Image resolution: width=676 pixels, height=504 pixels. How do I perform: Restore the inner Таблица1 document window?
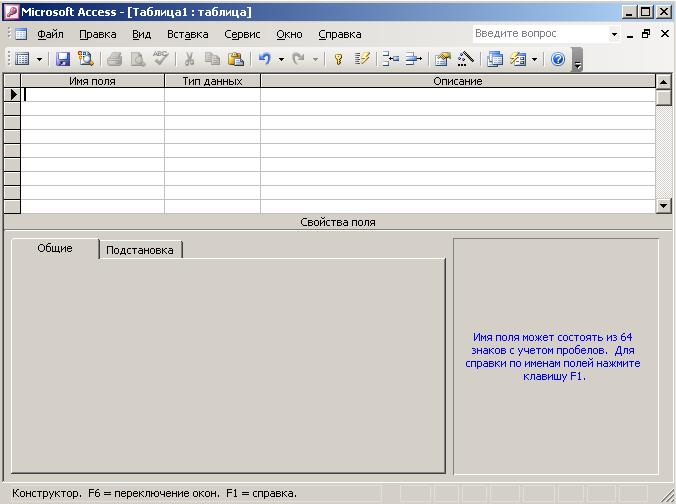646,34
